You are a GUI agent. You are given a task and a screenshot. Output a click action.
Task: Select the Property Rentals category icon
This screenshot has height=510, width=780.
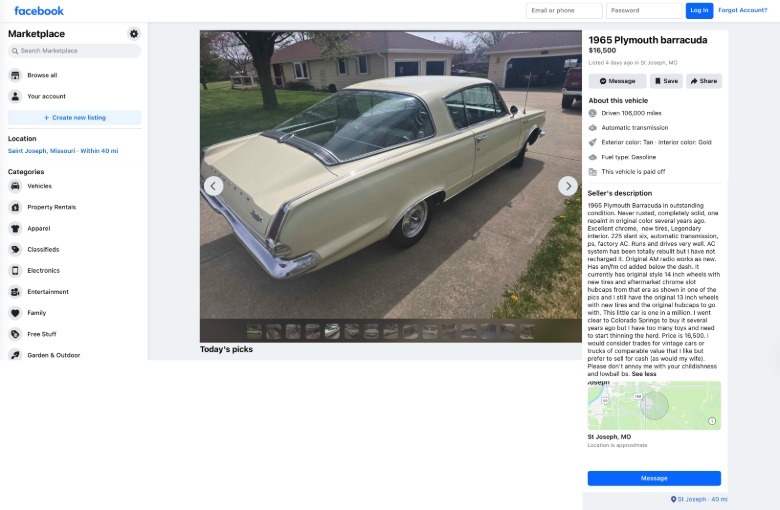[x=15, y=207]
